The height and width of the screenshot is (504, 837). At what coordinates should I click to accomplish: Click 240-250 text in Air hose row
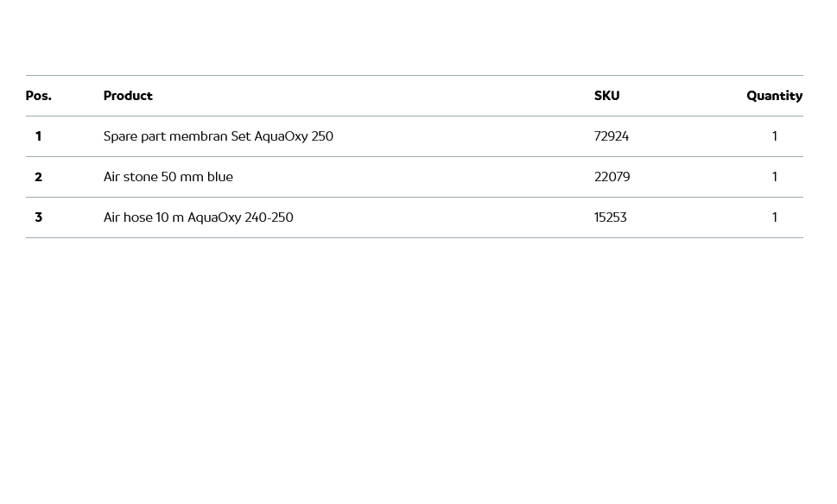[x=269, y=217]
